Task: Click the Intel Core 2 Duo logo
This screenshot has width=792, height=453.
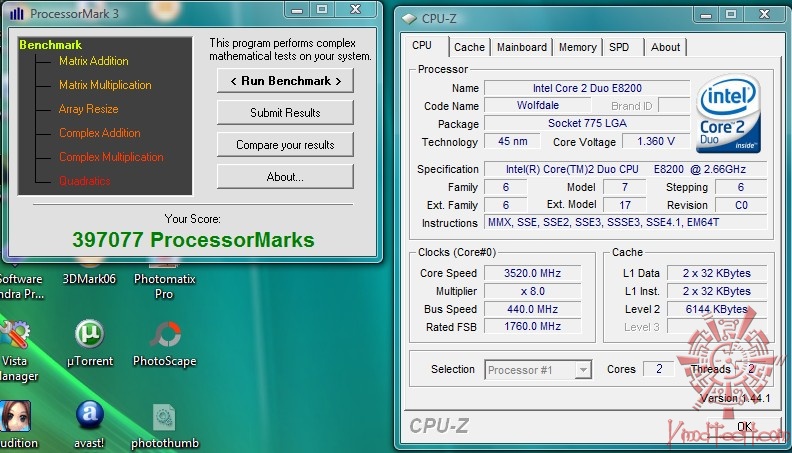Action: click(x=728, y=114)
